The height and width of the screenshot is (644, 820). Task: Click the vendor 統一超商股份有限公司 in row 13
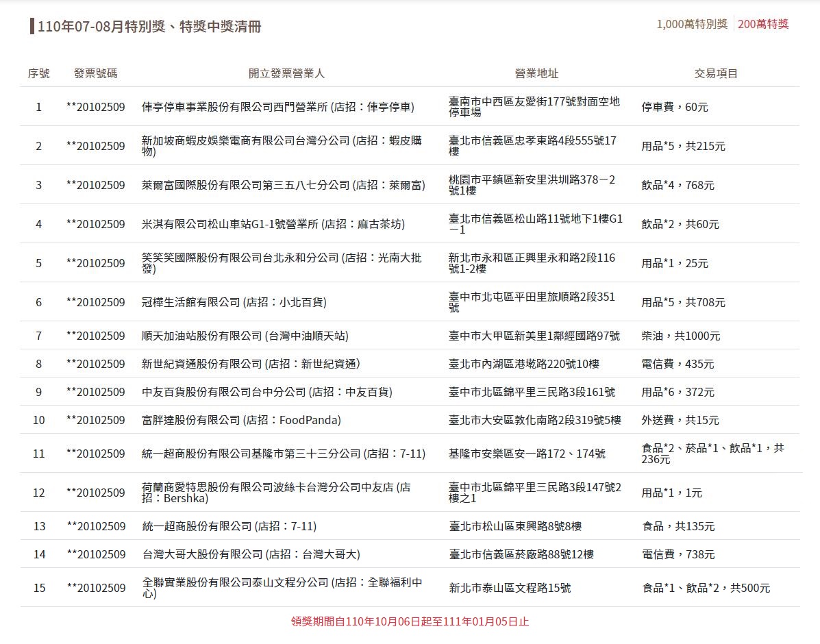229,526
